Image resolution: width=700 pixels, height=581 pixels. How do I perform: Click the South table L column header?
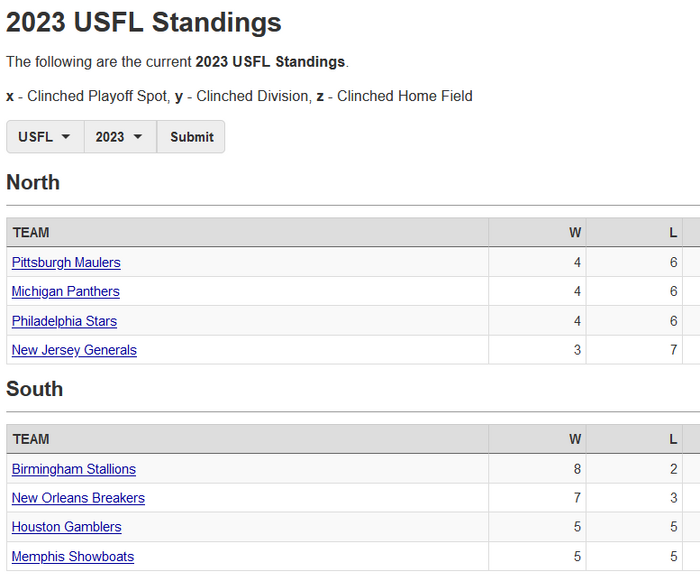tap(673, 439)
